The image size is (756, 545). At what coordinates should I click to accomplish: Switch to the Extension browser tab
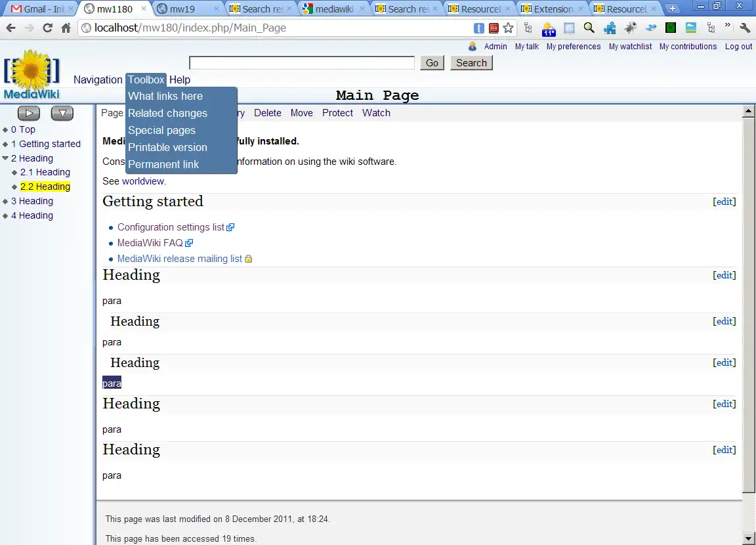[552, 9]
